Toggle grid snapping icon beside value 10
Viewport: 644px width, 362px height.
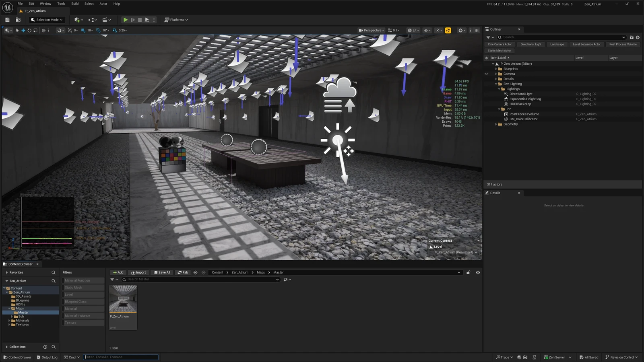[83, 30]
